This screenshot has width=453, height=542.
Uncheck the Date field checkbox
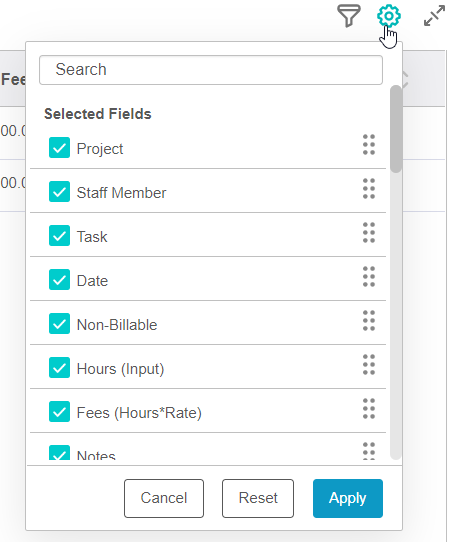coord(59,279)
